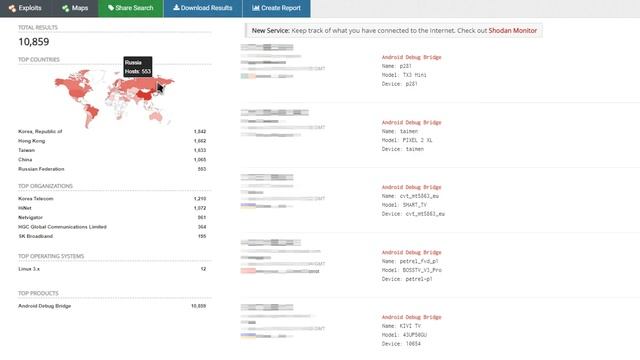The height and width of the screenshot is (360, 640).
Task: Click the Share Search button
Action: [131, 8]
